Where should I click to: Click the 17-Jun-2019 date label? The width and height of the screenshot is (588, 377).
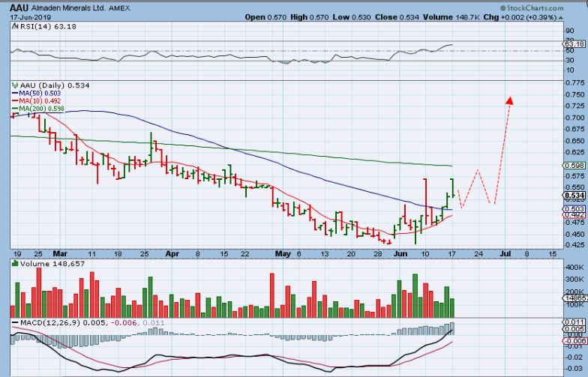point(30,18)
